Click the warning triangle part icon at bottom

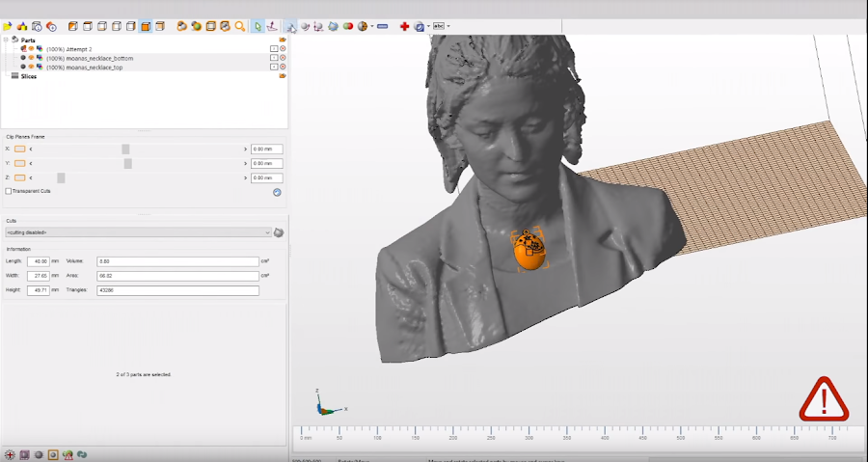68,455
